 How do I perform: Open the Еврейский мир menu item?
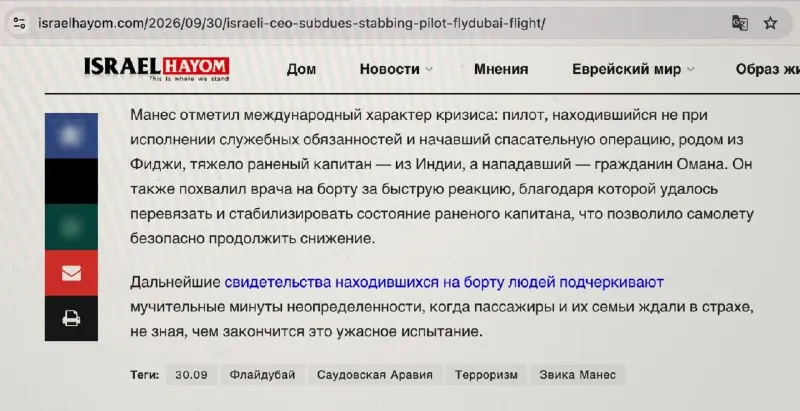point(627,69)
